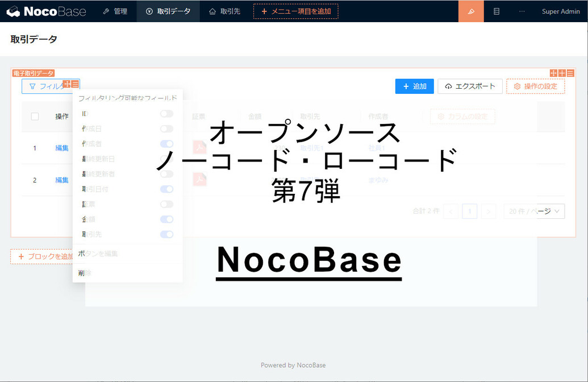Click row number 1 in the table

coord(35,148)
